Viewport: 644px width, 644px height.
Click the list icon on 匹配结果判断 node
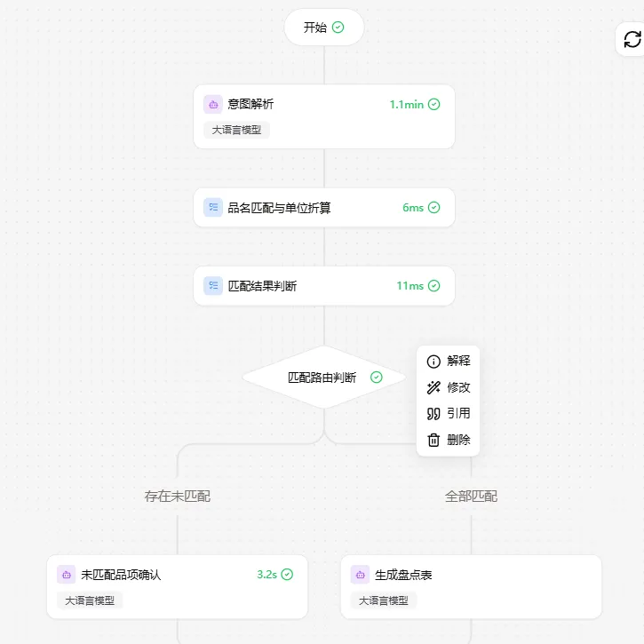click(x=213, y=285)
